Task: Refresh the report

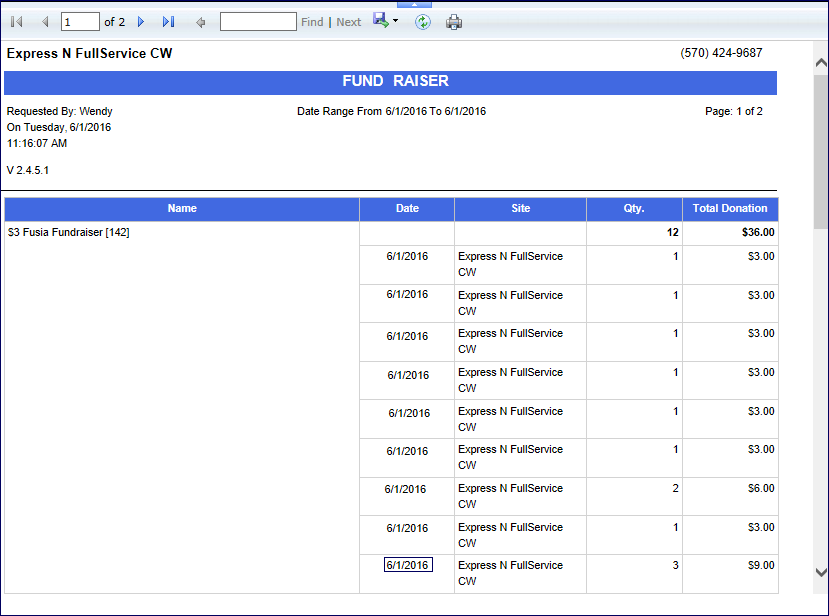Action: (423, 22)
